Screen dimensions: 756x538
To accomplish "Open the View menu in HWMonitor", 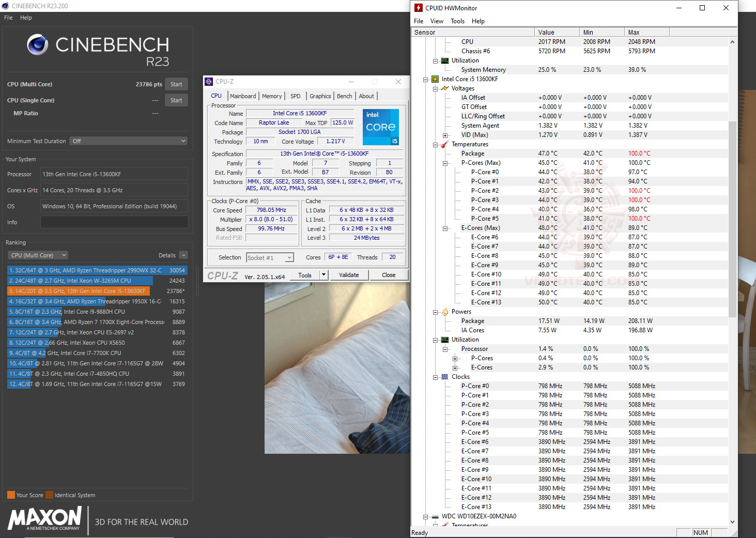I will pos(437,21).
